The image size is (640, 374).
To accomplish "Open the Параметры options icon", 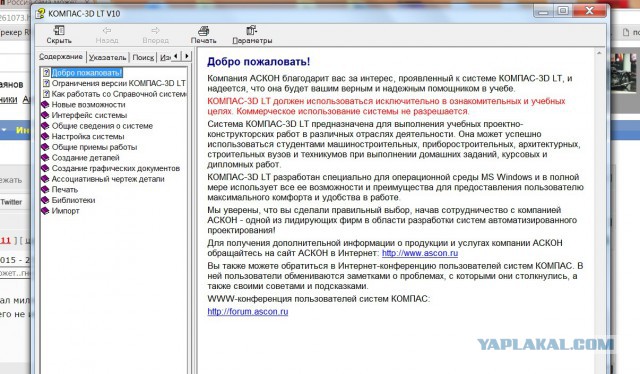I will click(x=252, y=31).
